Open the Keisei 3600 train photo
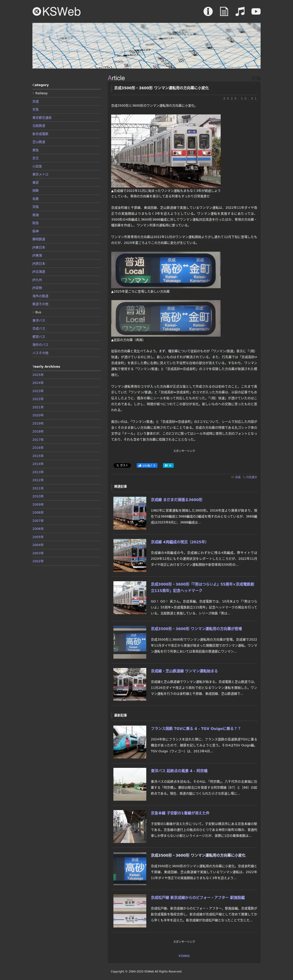 [166, 151]
